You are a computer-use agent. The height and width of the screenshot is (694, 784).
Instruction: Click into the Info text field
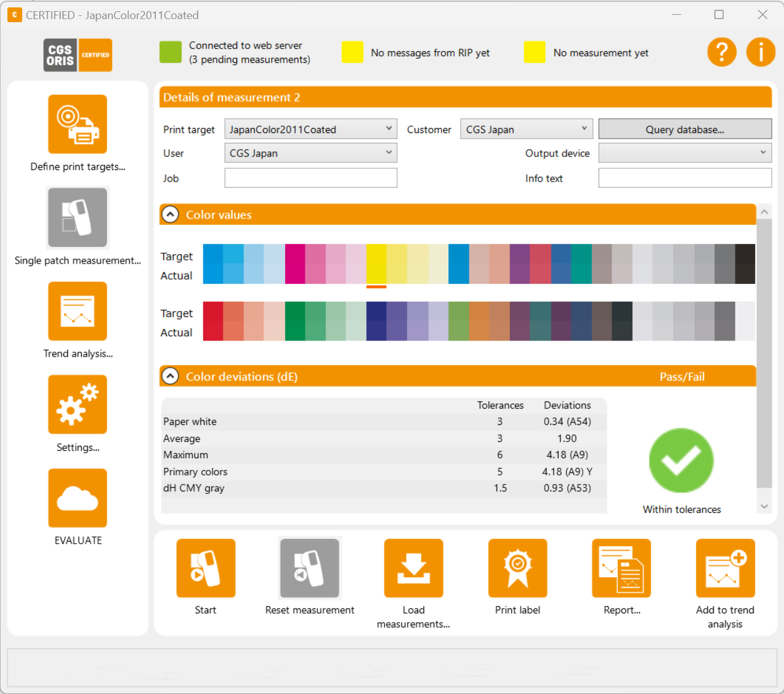(685, 178)
